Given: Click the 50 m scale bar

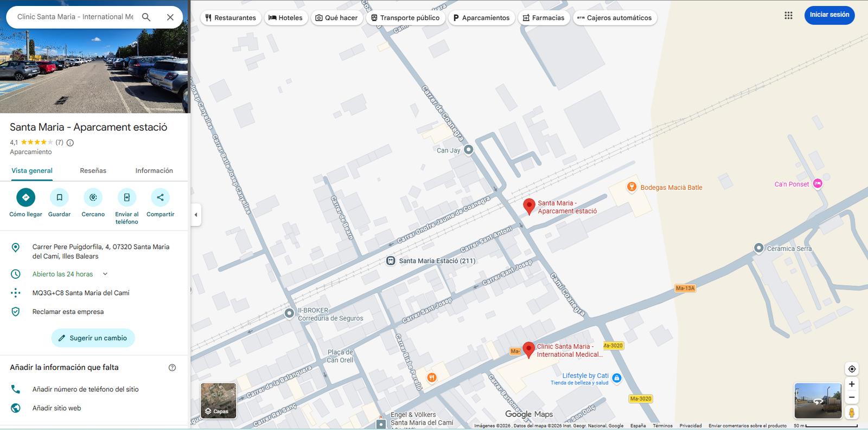Looking at the screenshot, I should point(826,426).
